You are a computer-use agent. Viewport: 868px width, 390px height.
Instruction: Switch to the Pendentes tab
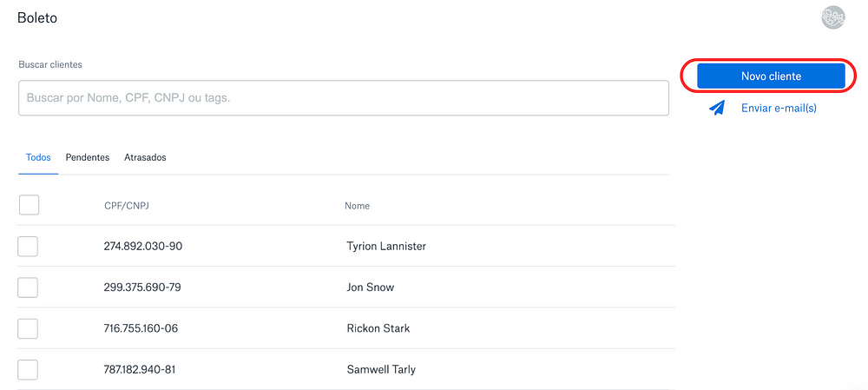pos(88,157)
